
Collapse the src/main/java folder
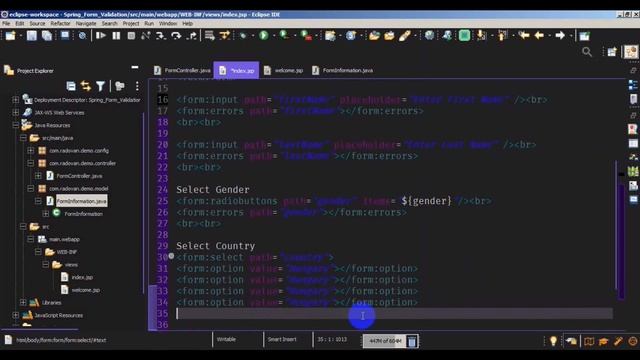coord(23,138)
